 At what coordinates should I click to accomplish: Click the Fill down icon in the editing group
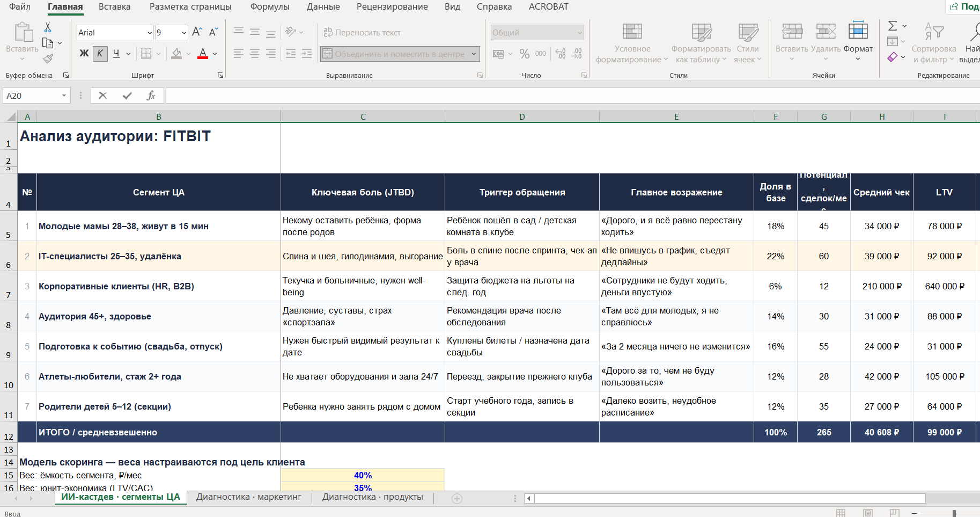[x=893, y=41]
